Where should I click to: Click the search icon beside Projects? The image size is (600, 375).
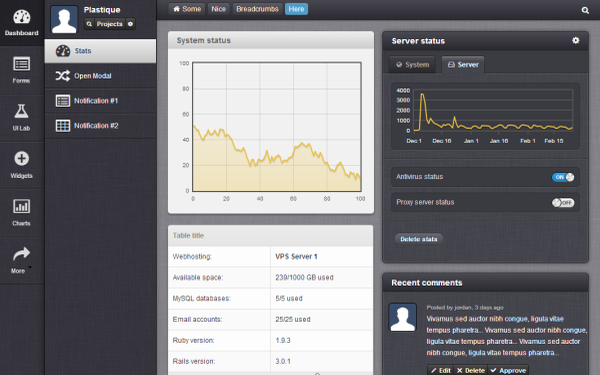coord(89,24)
